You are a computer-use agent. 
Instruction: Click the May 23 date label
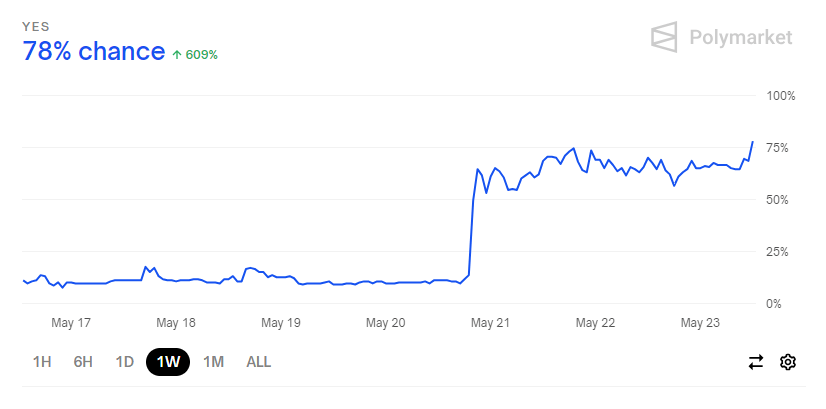tap(700, 323)
